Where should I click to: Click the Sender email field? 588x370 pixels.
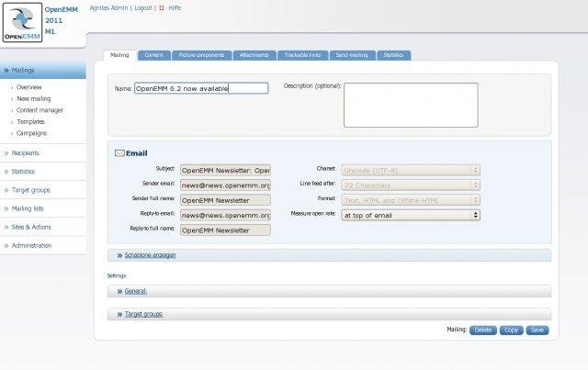[225, 185]
